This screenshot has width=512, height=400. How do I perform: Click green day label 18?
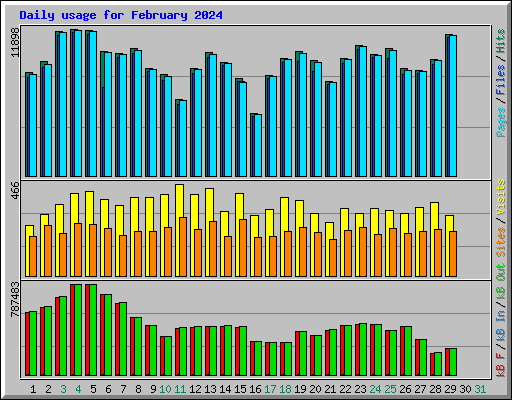tap(285, 389)
